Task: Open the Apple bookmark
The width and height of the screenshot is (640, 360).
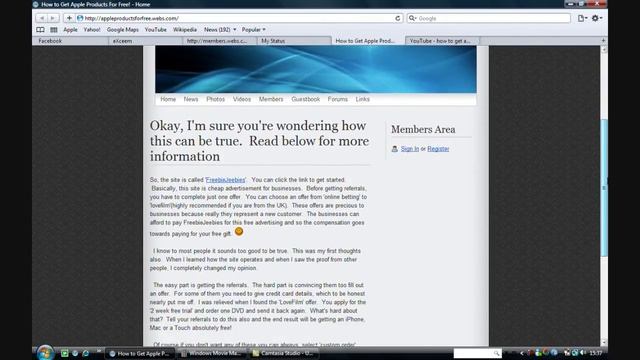Action: 70,30
